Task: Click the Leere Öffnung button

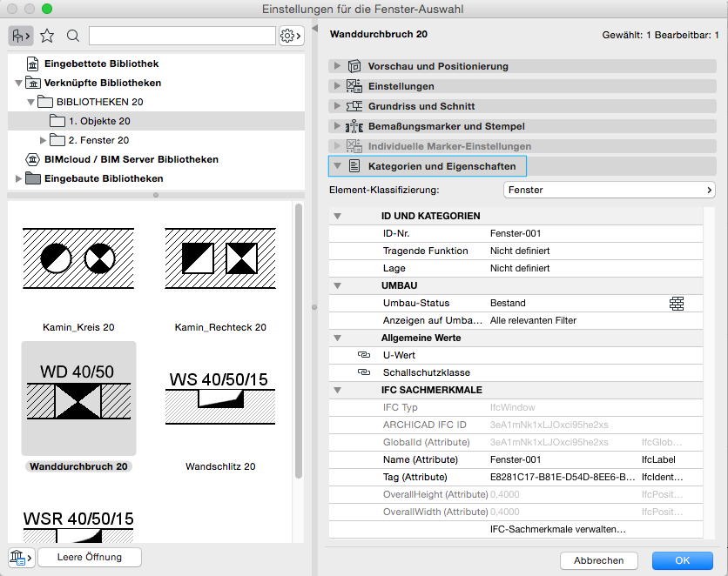Action: [x=90, y=557]
